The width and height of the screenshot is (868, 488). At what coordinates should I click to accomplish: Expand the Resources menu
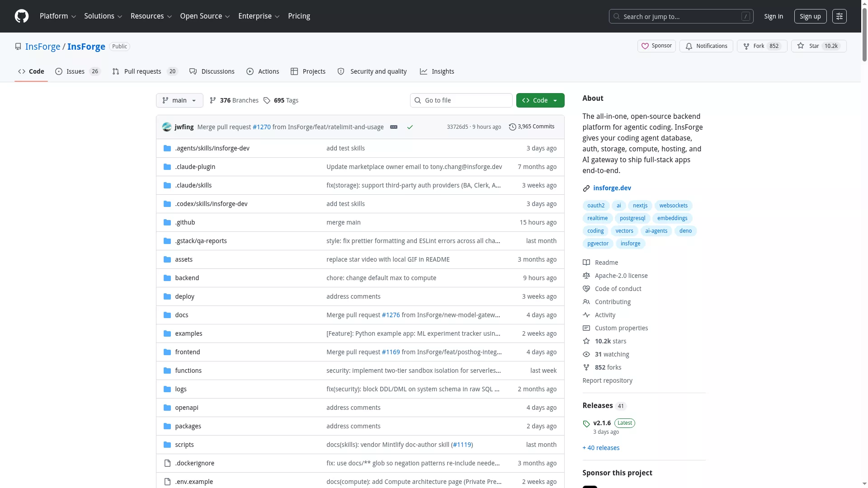[x=151, y=16]
